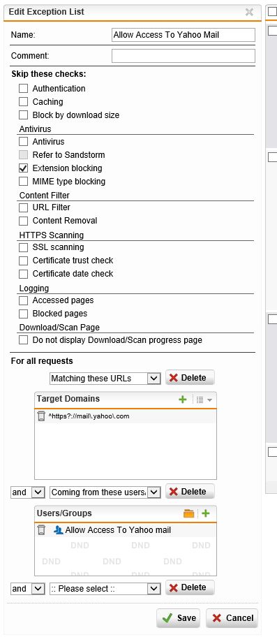
Task: Check SSL scanning option
Action: (x=24, y=247)
